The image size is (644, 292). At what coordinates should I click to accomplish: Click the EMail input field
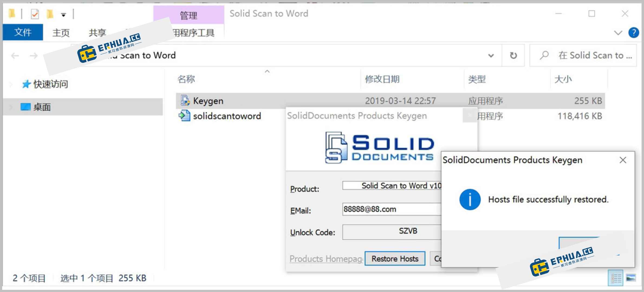pyautogui.click(x=392, y=209)
